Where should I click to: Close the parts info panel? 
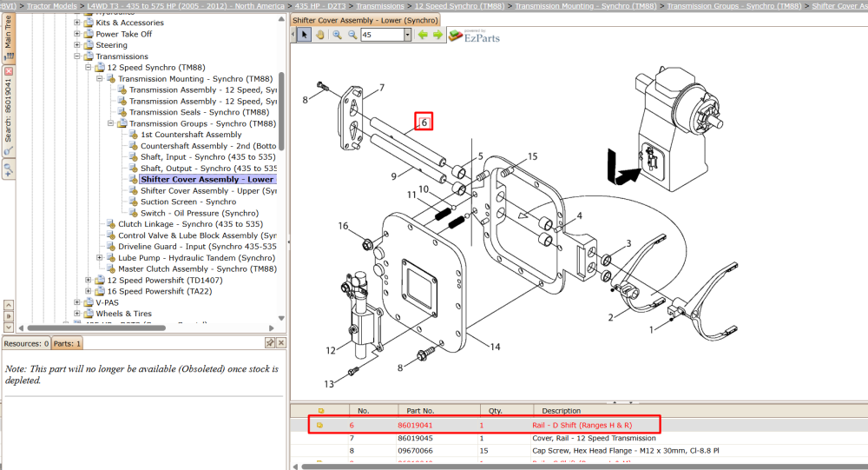pos(281,343)
